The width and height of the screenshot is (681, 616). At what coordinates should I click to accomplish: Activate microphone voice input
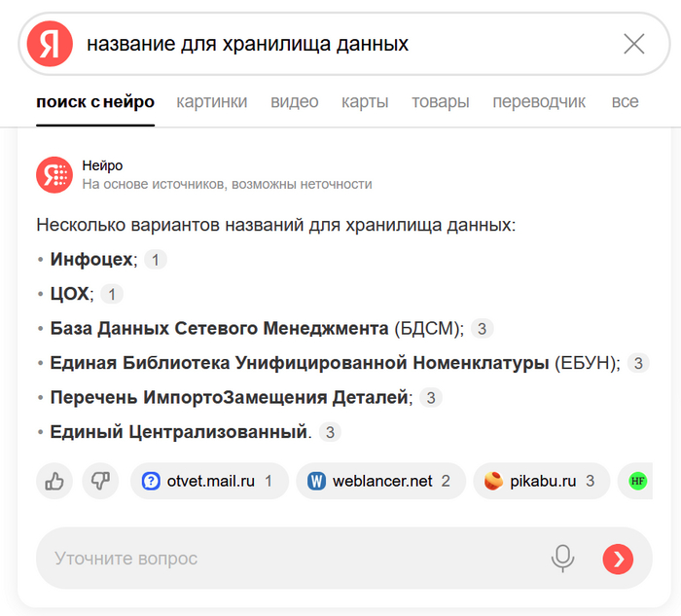coord(562,558)
